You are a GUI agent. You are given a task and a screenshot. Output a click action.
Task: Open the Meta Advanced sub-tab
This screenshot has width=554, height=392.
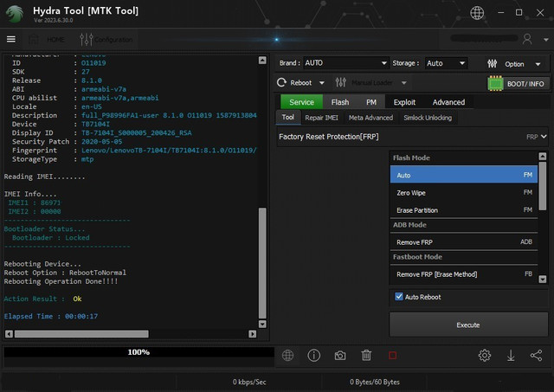370,118
